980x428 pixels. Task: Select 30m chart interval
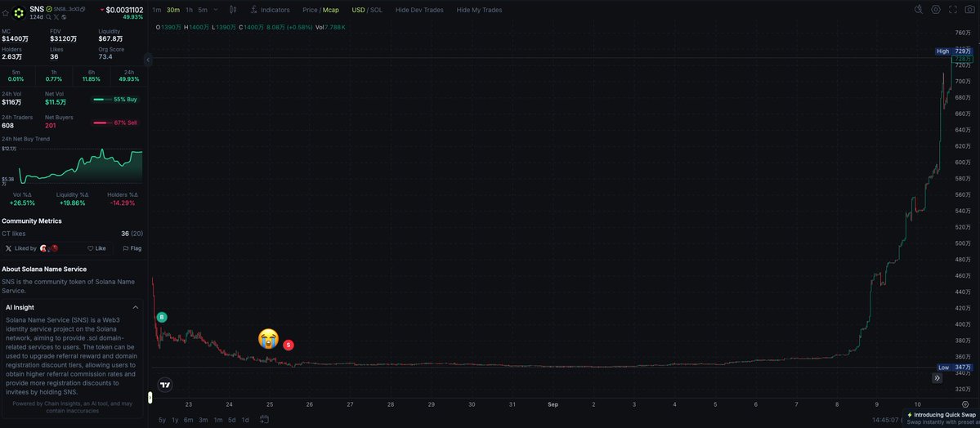173,9
